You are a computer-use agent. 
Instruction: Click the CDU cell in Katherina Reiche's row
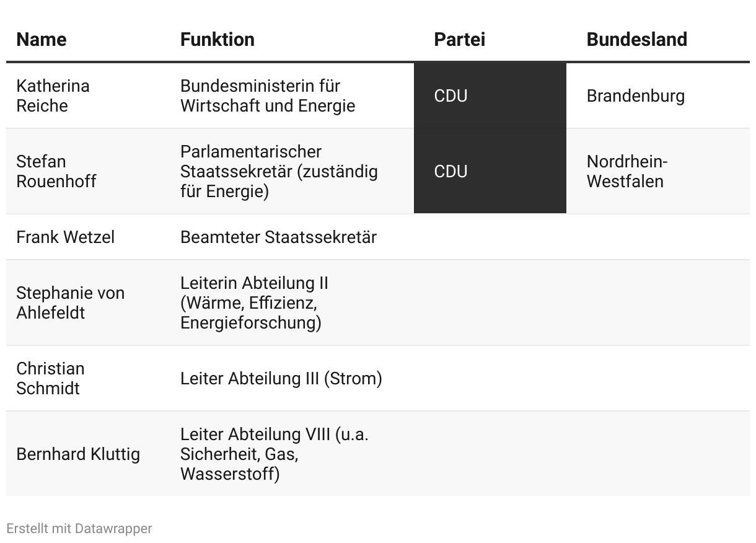[x=490, y=95]
